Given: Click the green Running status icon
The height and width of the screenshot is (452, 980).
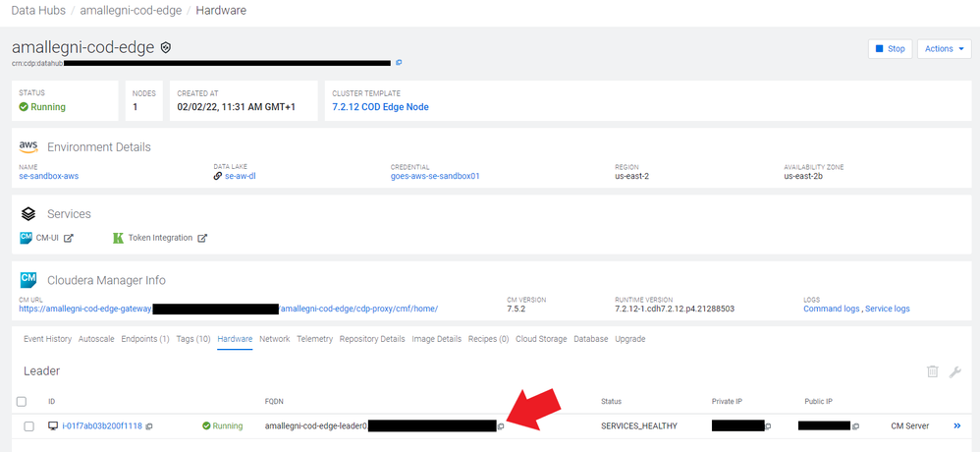Looking at the screenshot, I should tap(24, 107).
